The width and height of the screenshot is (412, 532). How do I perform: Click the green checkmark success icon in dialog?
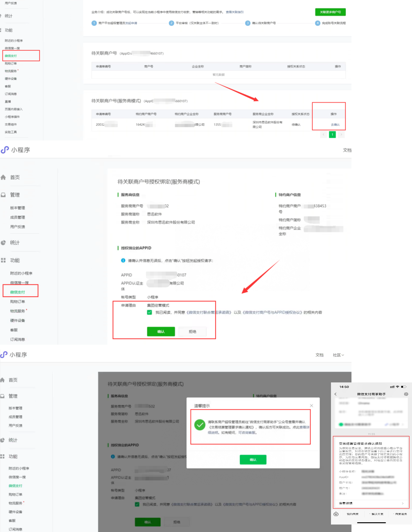(x=199, y=425)
